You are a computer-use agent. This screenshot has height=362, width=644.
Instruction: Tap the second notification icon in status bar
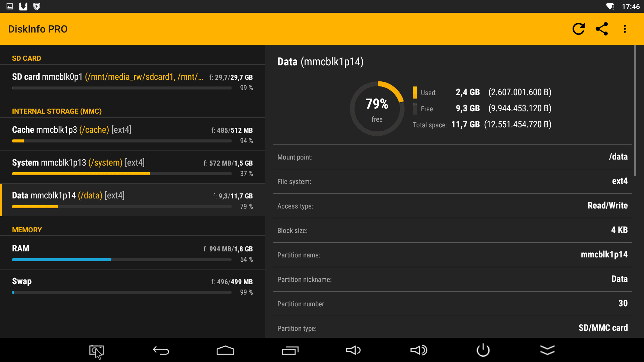(x=23, y=6)
